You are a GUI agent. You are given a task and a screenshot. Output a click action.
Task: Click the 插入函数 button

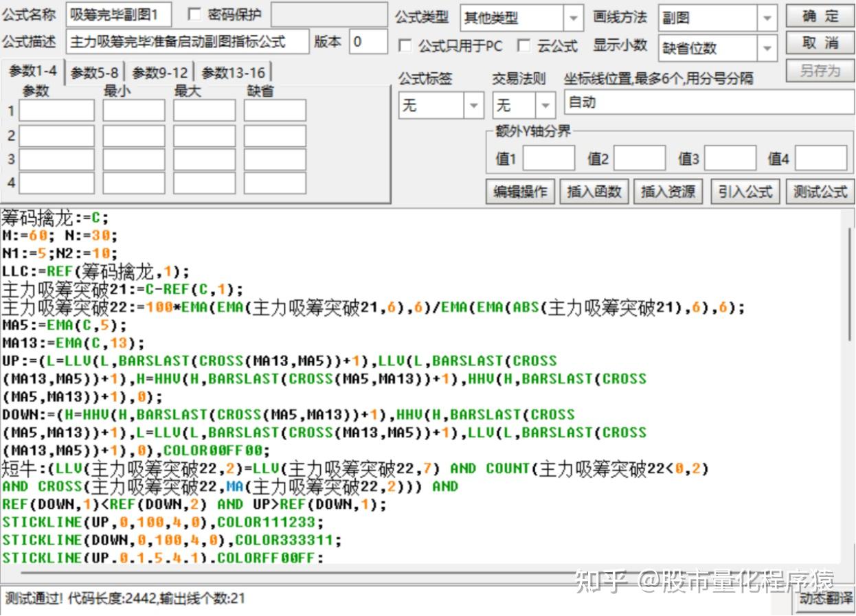[594, 192]
